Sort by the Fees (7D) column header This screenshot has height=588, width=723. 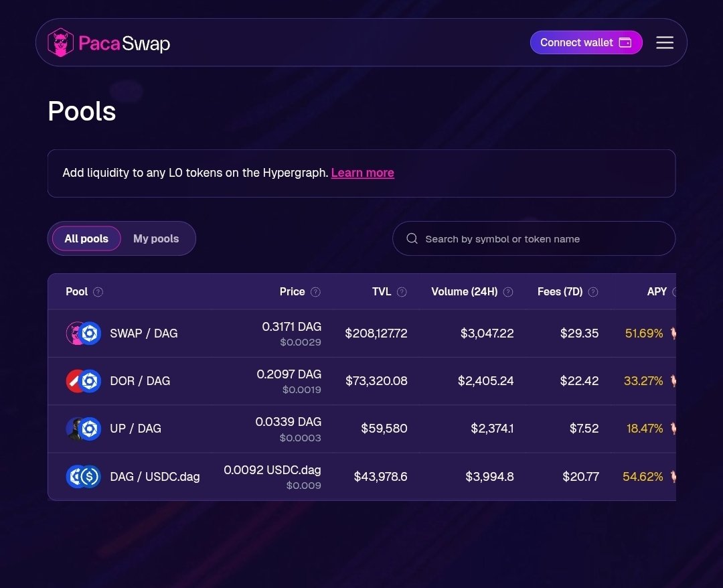[560, 291]
